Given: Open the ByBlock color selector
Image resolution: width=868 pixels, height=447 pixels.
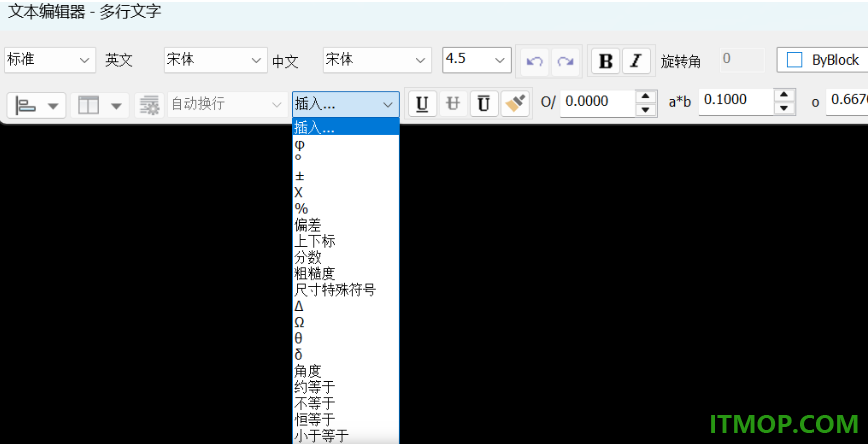Looking at the screenshot, I should 822,60.
